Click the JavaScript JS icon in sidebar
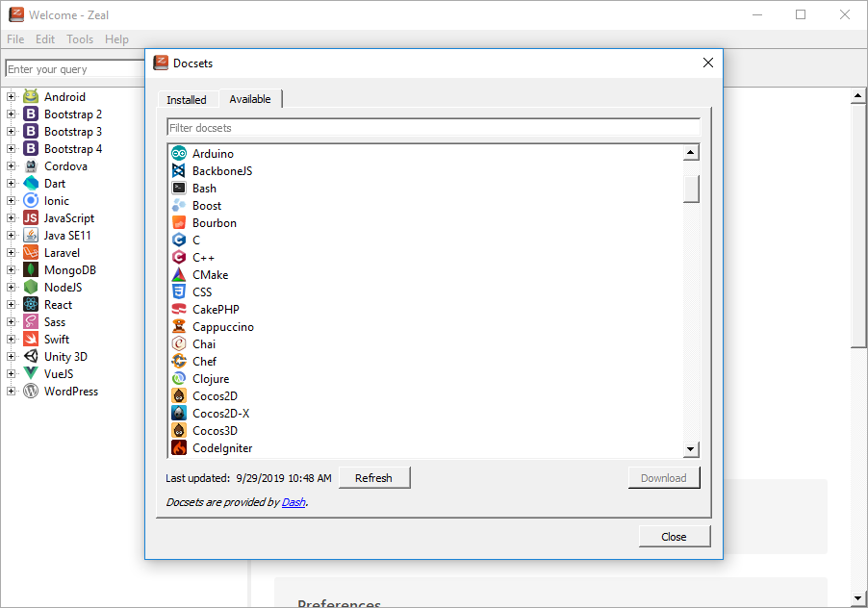868x608 pixels. pyautogui.click(x=31, y=217)
